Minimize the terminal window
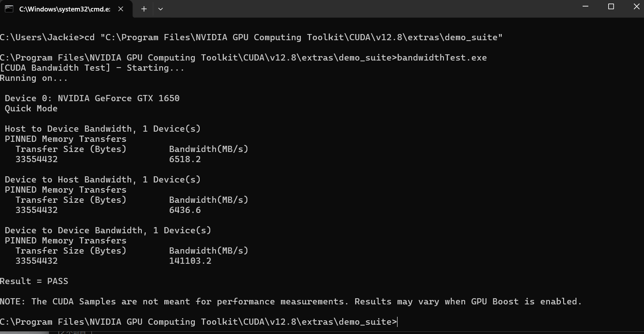Image resolution: width=644 pixels, height=334 pixels. coord(586,7)
